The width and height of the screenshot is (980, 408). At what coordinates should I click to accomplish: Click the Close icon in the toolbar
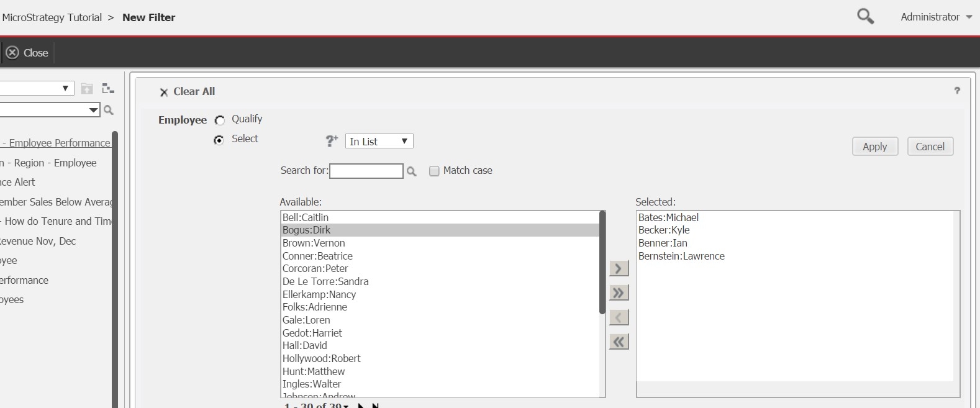tap(12, 53)
